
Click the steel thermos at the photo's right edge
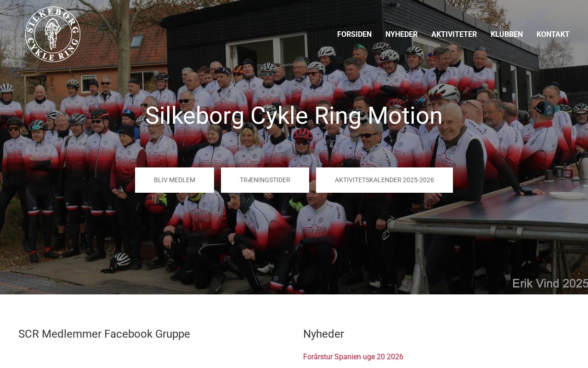[583, 166]
